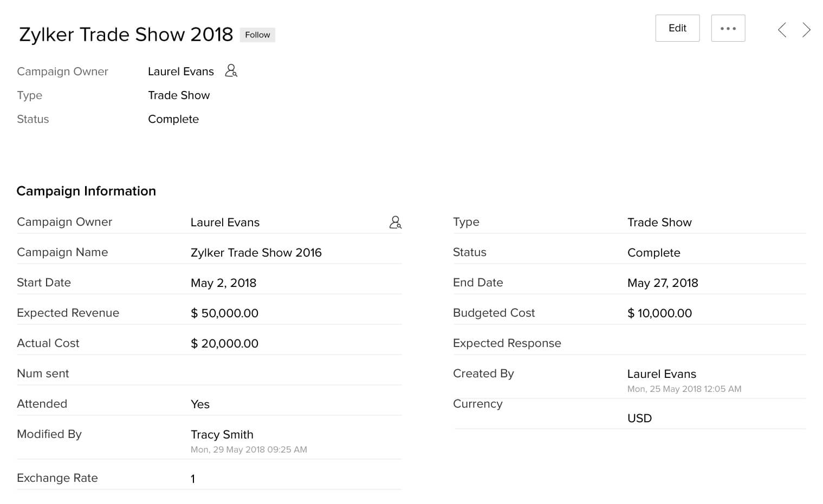Click the Exchange Rate label
823x504 pixels.
[57, 478]
